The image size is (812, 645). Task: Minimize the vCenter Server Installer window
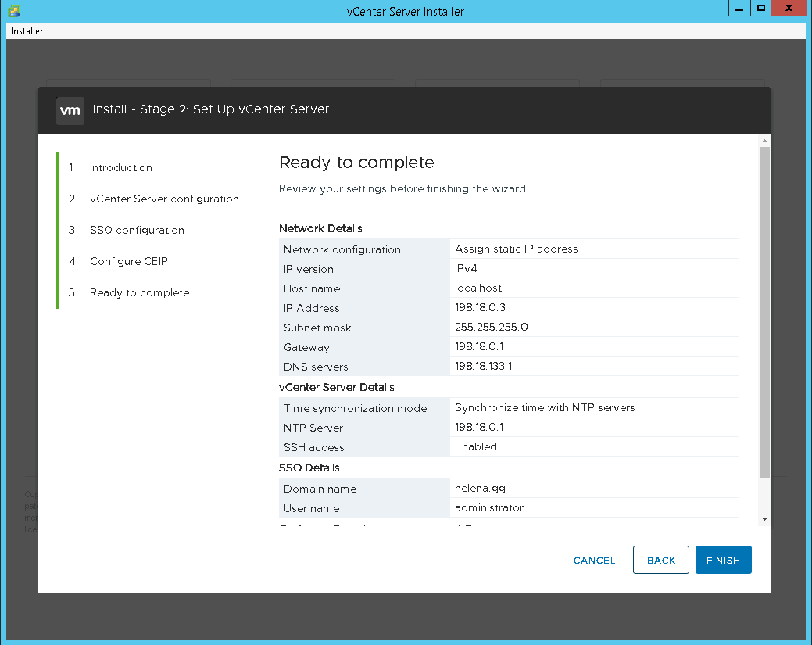tap(739, 9)
